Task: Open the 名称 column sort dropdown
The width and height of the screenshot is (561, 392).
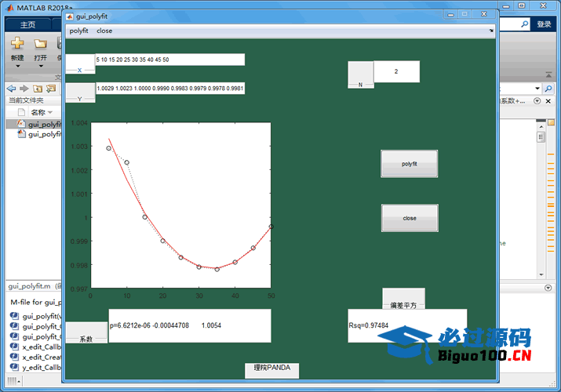Action: (x=50, y=113)
